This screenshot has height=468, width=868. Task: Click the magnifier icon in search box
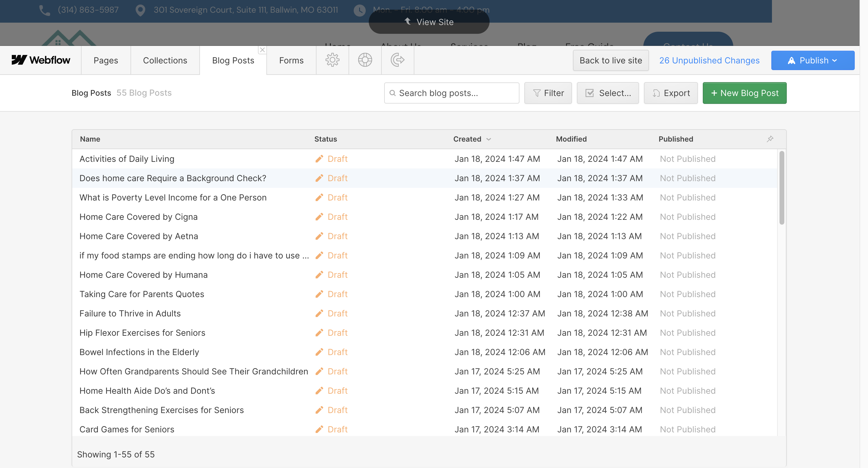pos(393,93)
